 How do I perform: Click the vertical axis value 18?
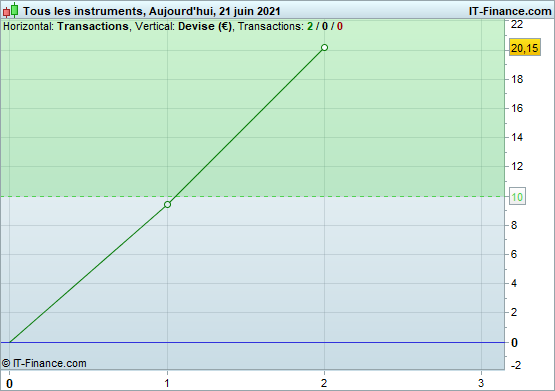pyautogui.click(x=517, y=79)
